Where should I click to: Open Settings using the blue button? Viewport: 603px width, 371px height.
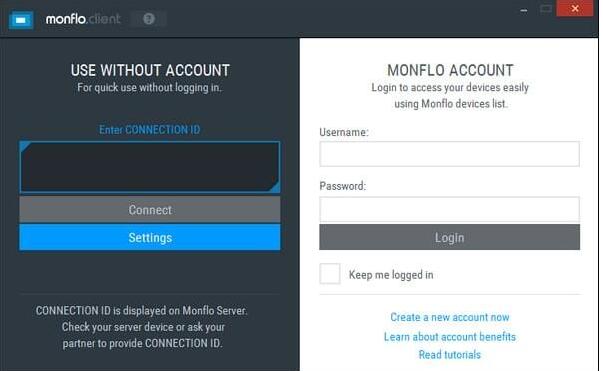tap(150, 238)
